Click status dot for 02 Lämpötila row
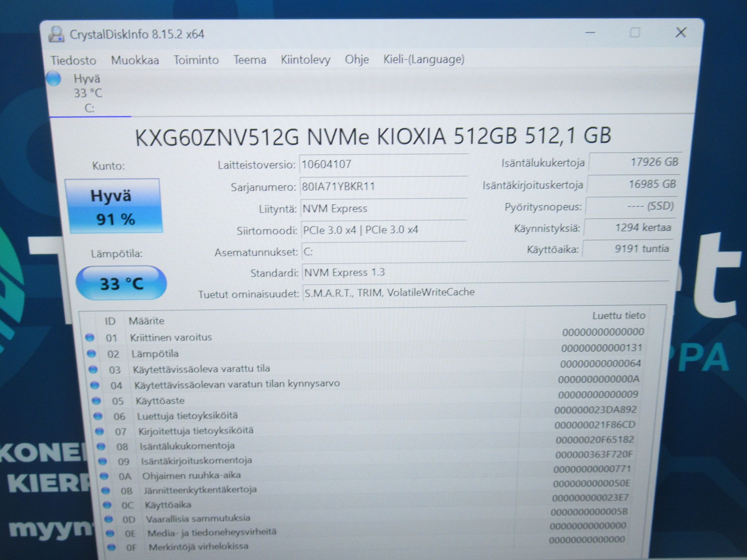This screenshot has width=747, height=560. point(91,354)
